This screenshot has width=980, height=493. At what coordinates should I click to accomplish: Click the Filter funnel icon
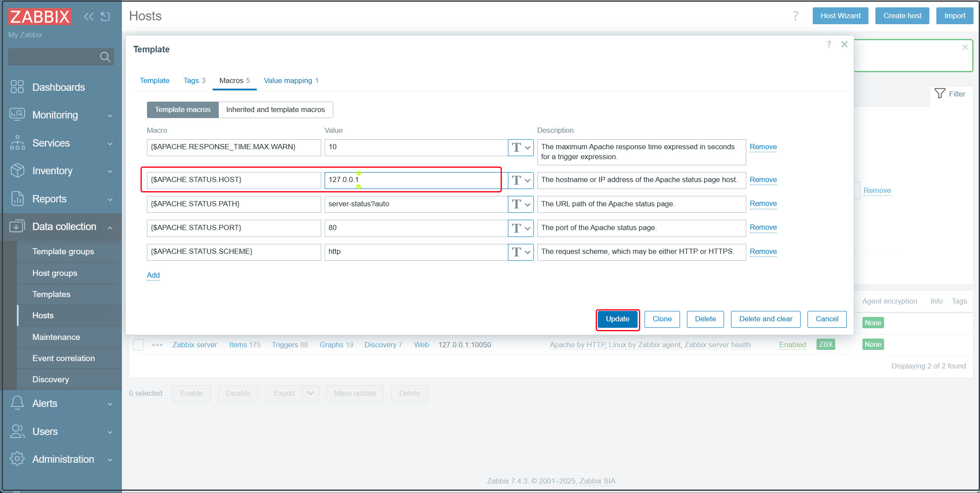(939, 93)
